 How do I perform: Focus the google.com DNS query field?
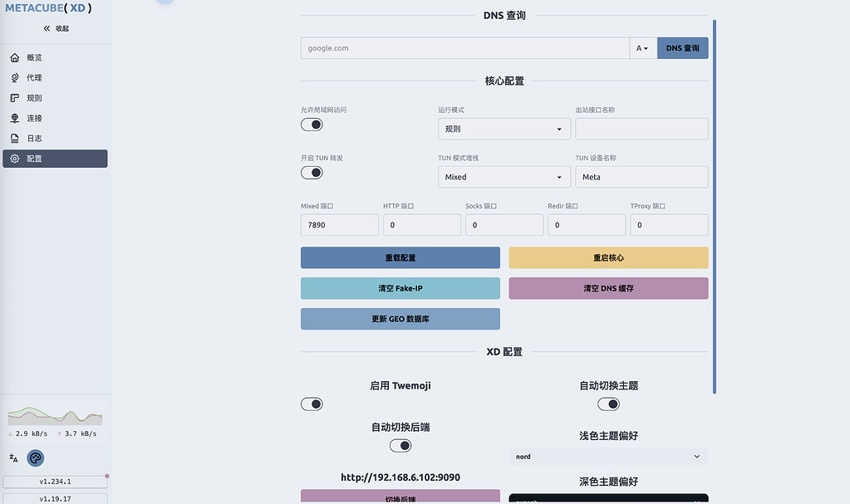coord(465,48)
